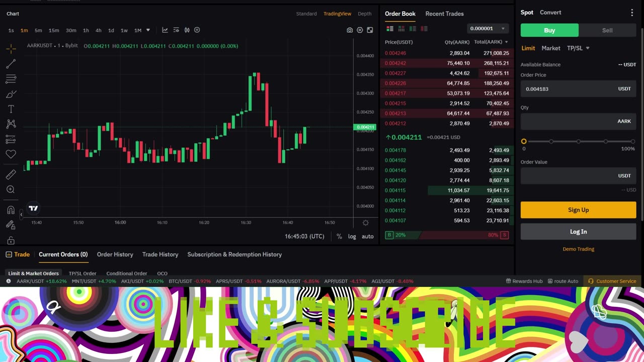Open the heart icons tool
This screenshot has width=644, height=362.
coord(11,154)
